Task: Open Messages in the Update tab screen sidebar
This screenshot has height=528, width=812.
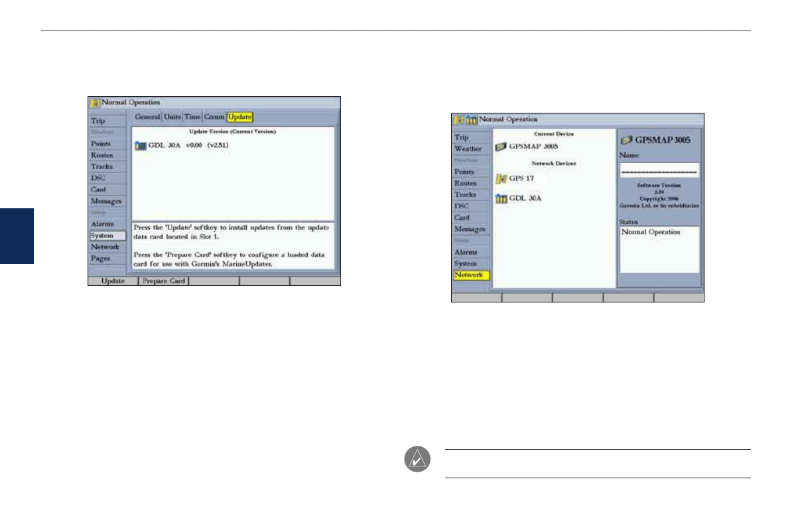Action: click(107, 201)
